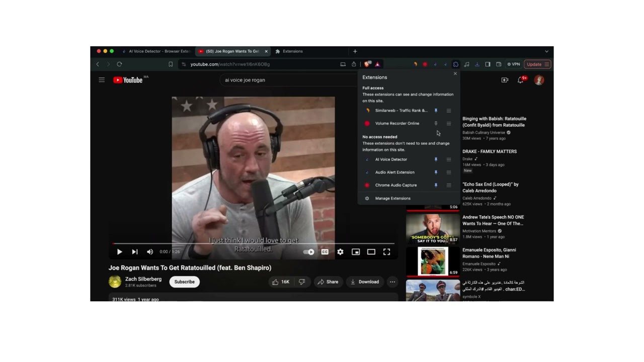Screen dimensions: 644x362
Task: Select Audio Alert Extension in list
Action: pyautogui.click(x=396, y=172)
